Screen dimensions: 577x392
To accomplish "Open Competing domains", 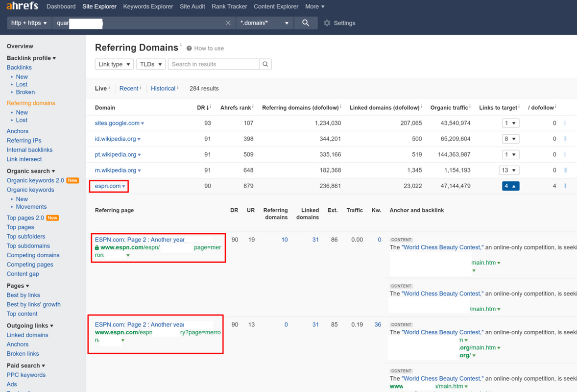I will click(33, 255).
